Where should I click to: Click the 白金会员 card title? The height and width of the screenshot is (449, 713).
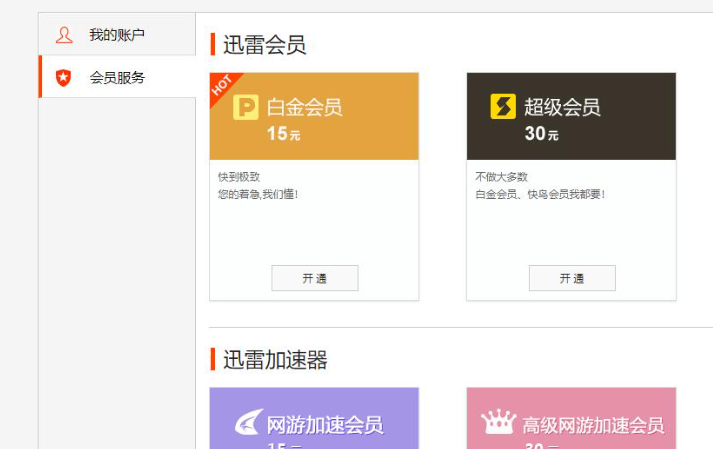[304, 107]
